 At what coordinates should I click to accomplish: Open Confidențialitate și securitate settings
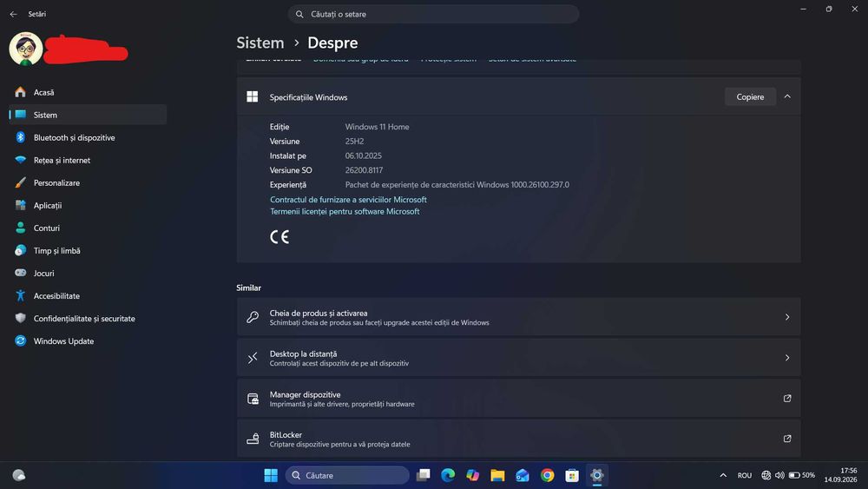click(x=87, y=319)
